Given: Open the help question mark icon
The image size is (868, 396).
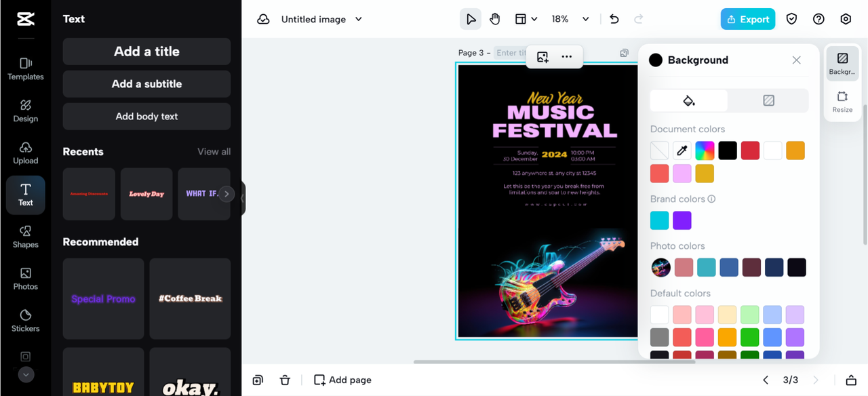Looking at the screenshot, I should (x=818, y=19).
